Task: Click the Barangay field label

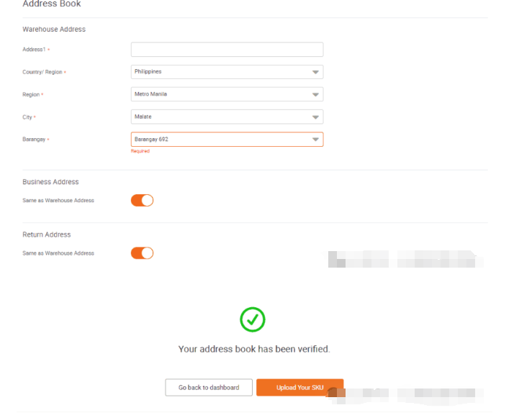Action: 34,140
